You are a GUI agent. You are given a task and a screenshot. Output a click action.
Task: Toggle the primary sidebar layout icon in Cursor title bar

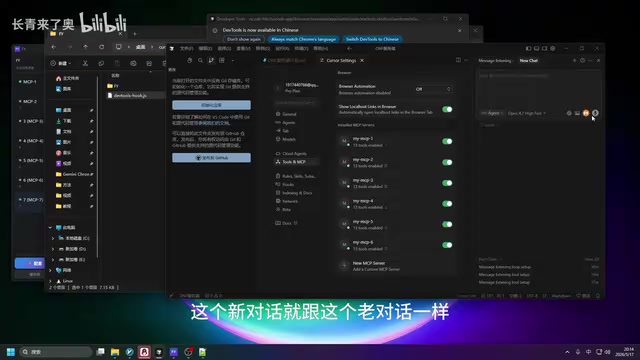[528, 48]
